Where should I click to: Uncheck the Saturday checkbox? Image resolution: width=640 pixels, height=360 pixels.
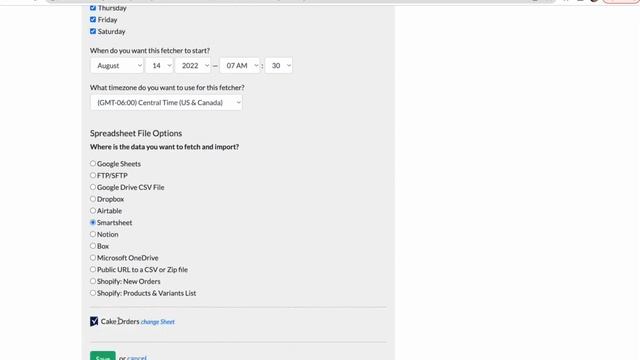click(93, 31)
